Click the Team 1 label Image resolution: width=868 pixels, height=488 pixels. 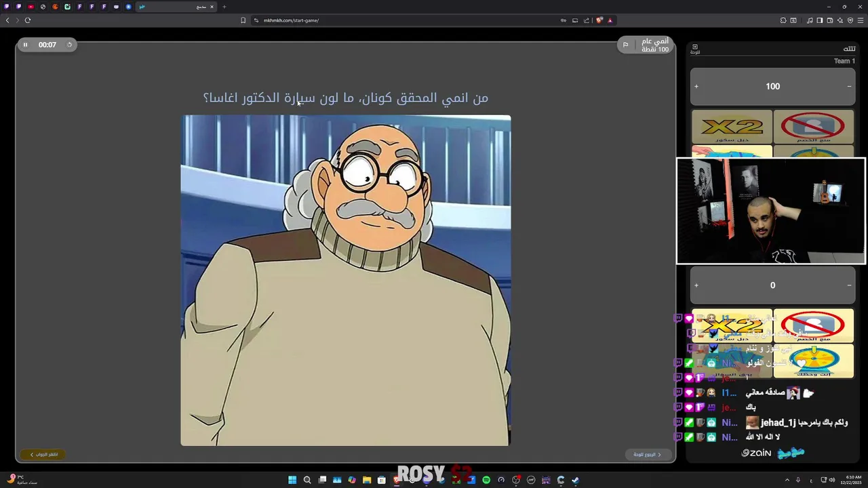click(x=844, y=61)
